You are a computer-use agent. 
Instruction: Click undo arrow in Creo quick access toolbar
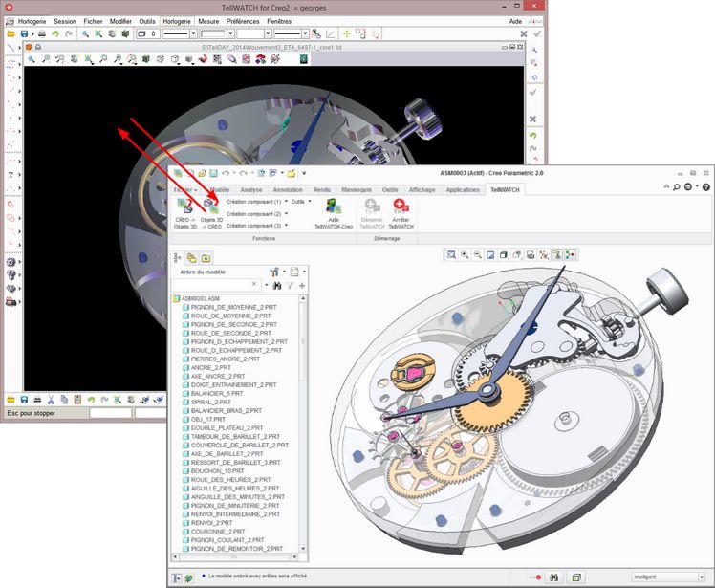226,173
